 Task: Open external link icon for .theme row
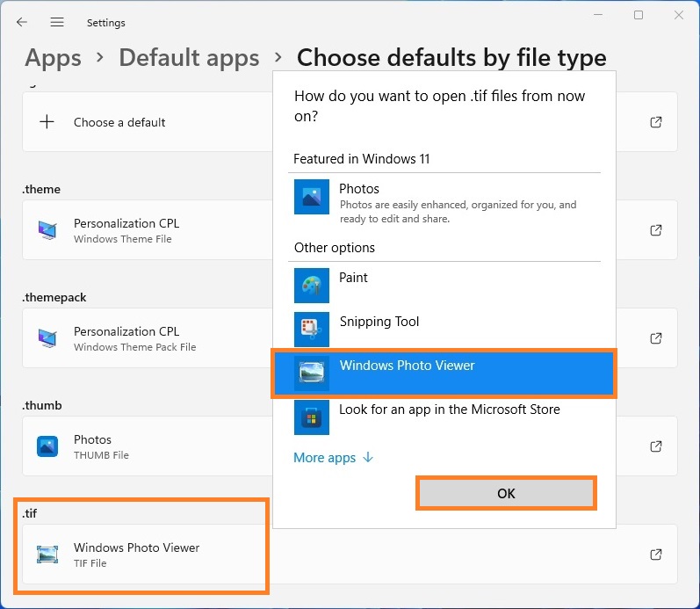click(656, 230)
